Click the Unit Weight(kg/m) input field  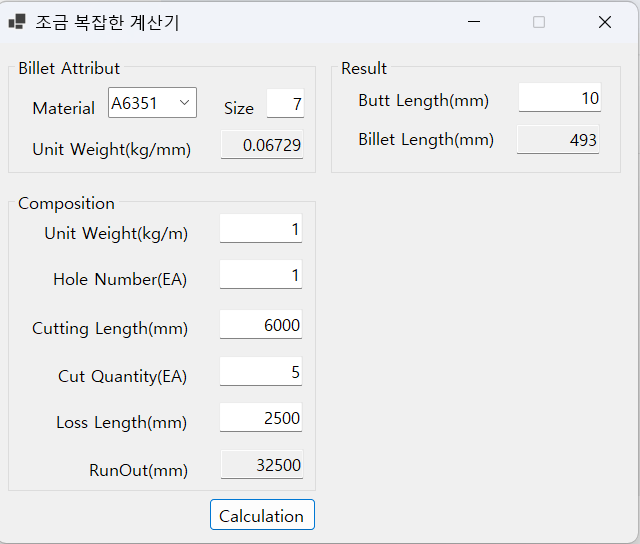tap(261, 229)
